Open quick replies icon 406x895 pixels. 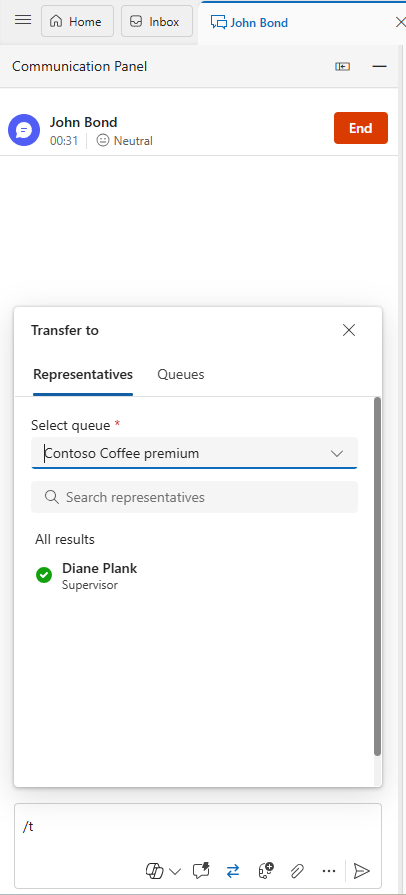201,870
